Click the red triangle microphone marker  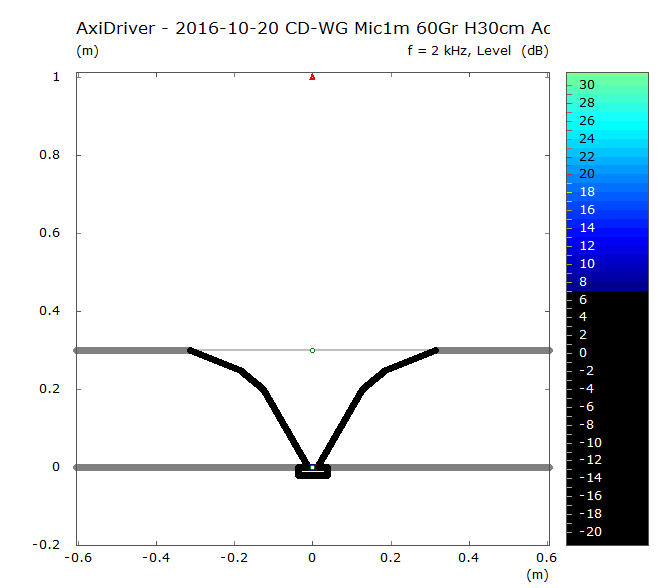click(312, 76)
